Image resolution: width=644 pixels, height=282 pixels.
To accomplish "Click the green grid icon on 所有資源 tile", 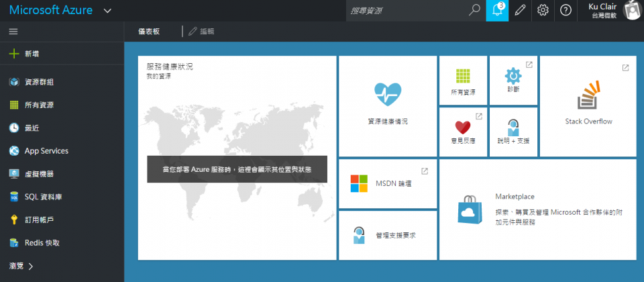I will 463,76.
